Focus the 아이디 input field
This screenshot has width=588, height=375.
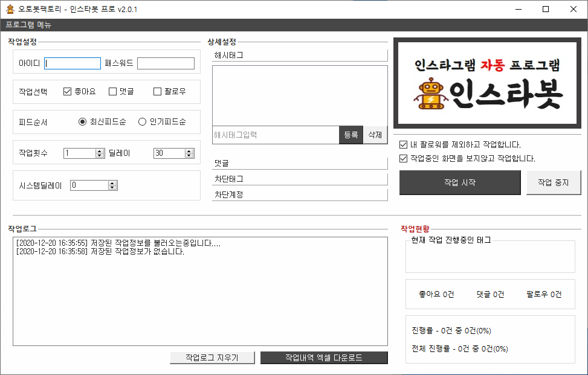(x=73, y=63)
